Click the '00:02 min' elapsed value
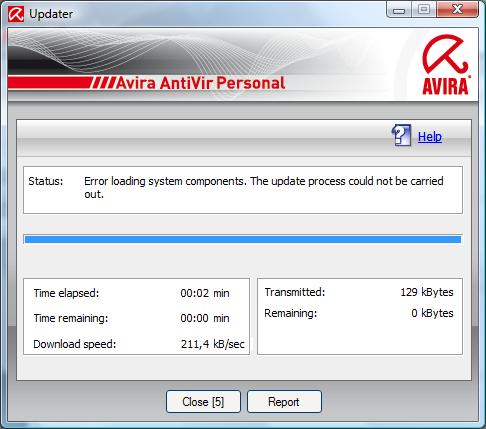 205,293
